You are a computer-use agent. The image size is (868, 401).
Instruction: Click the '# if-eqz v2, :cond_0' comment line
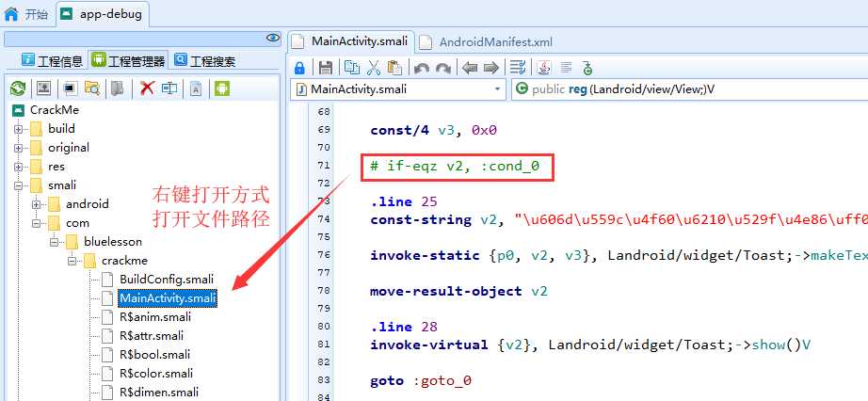coord(455,166)
